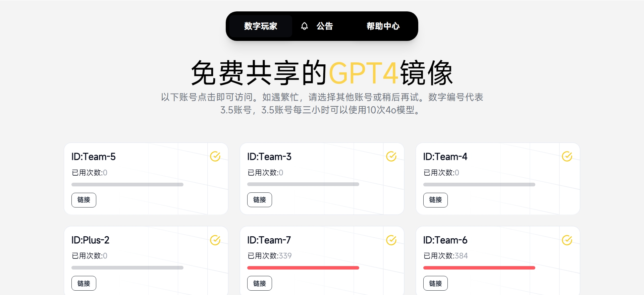Image resolution: width=644 pixels, height=295 pixels.
Task: Click the checkmark icon on Team-6 card
Action: pos(567,240)
